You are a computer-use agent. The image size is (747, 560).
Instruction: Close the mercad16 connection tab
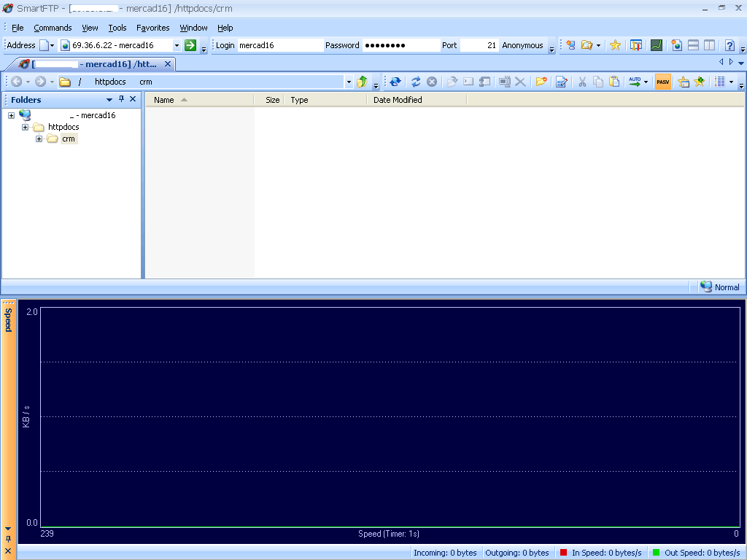pos(168,64)
